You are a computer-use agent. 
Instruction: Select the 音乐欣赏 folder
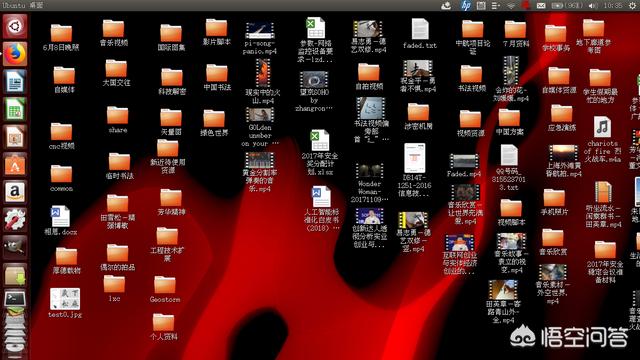[x=553, y=242]
